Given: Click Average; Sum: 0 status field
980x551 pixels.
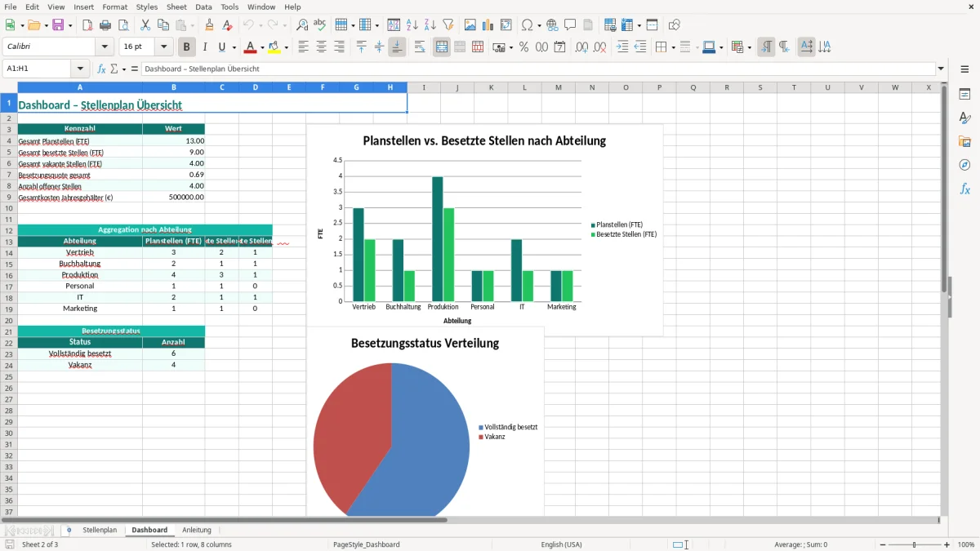Looking at the screenshot, I should tap(800, 544).
